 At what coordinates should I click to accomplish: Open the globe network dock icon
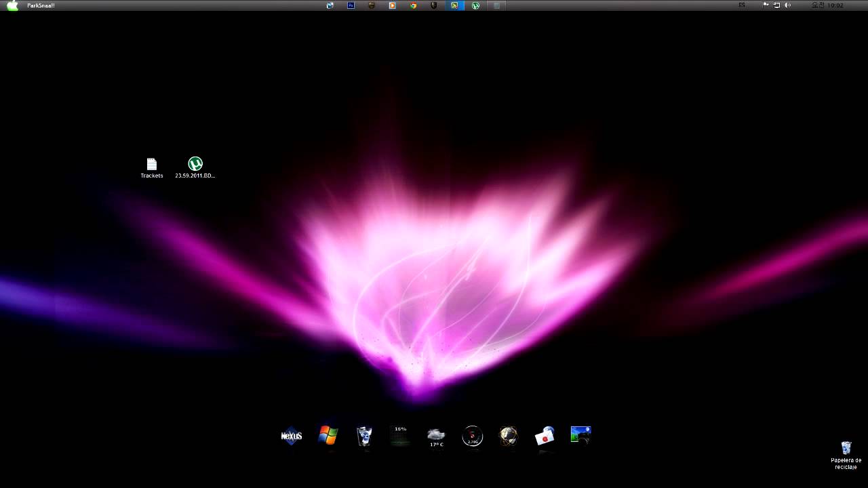pos(509,436)
